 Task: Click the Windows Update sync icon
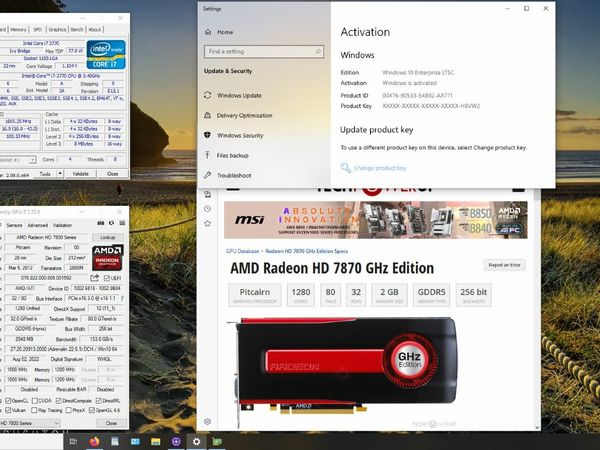pos(207,95)
